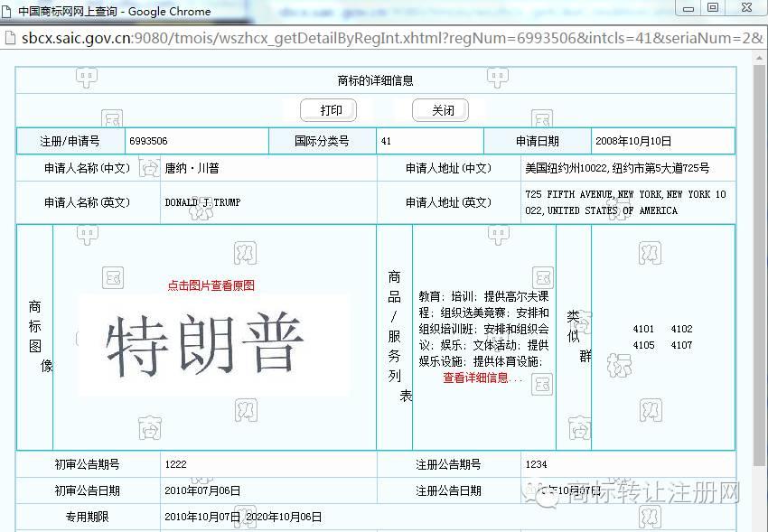Viewport: 768px width, 532px height.
Task: Click similar group code 4107
Action: click(681, 345)
